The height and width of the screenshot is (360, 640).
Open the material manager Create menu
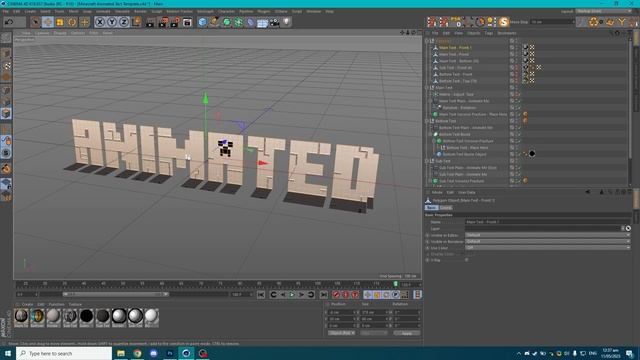coord(27,304)
